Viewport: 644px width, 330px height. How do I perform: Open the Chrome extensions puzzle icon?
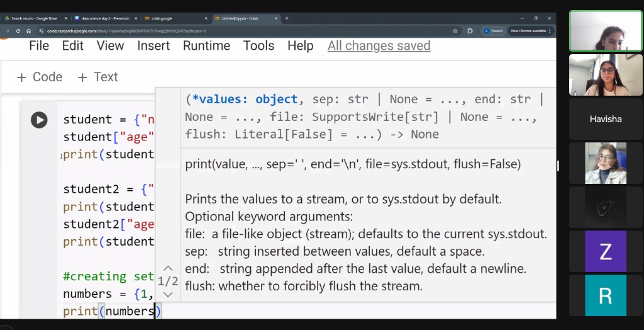(470, 31)
